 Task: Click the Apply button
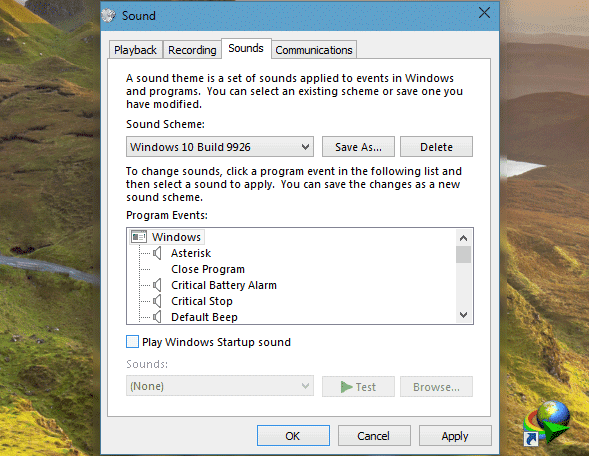click(x=455, y=436)
